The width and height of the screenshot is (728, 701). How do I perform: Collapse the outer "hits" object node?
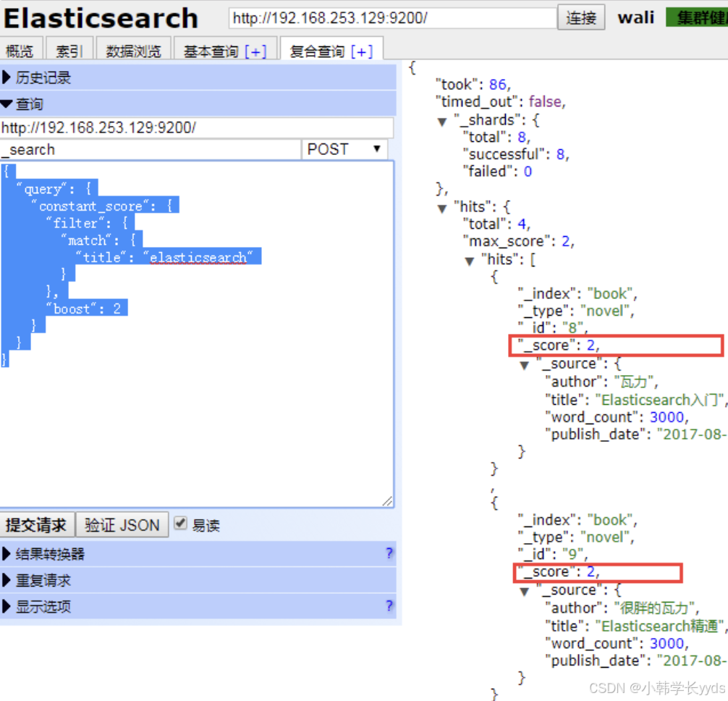(442, 209)
